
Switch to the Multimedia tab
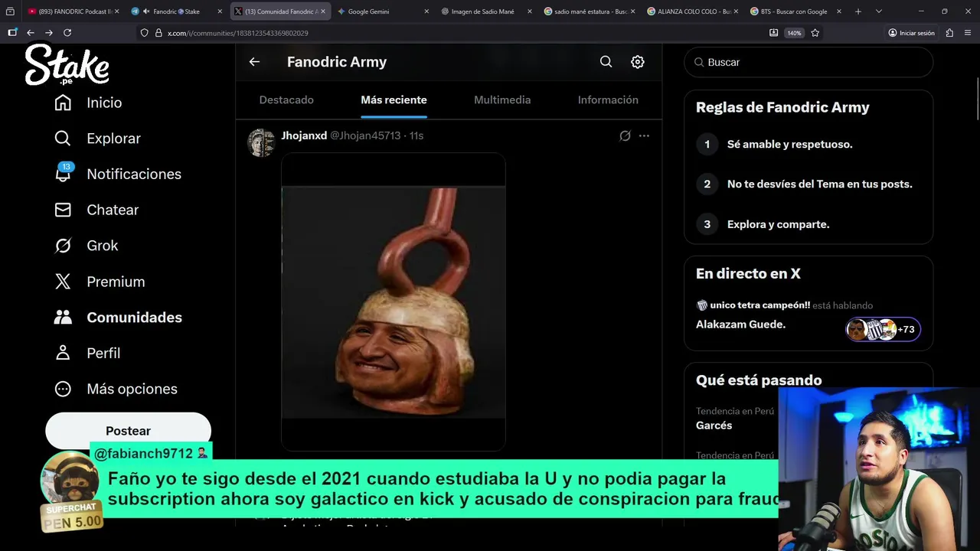point(502,100)
